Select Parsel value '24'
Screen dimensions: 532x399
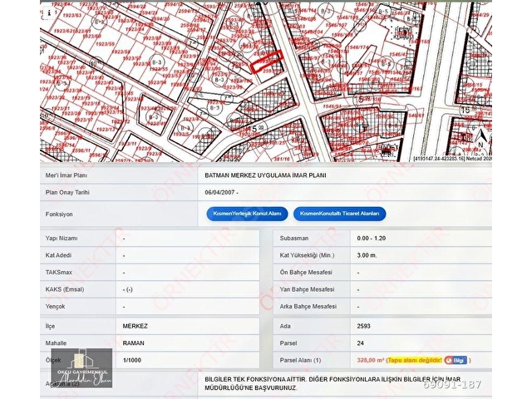pos(360,343)
